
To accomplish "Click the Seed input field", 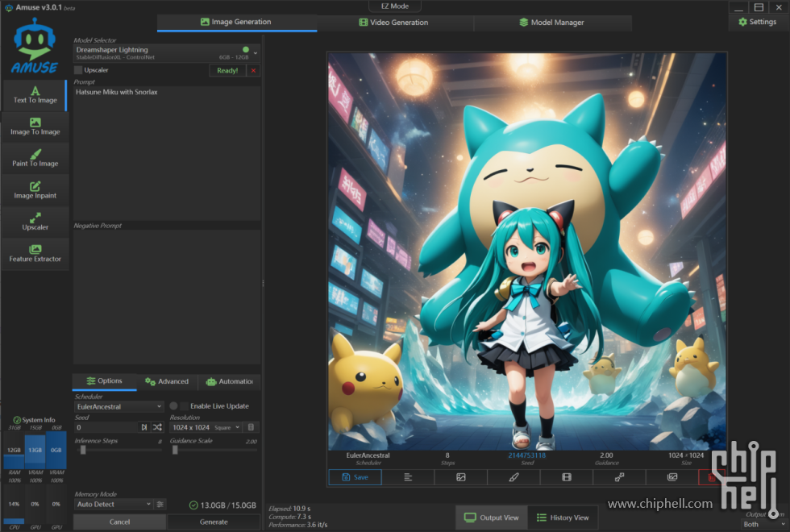I will point(106,427).
